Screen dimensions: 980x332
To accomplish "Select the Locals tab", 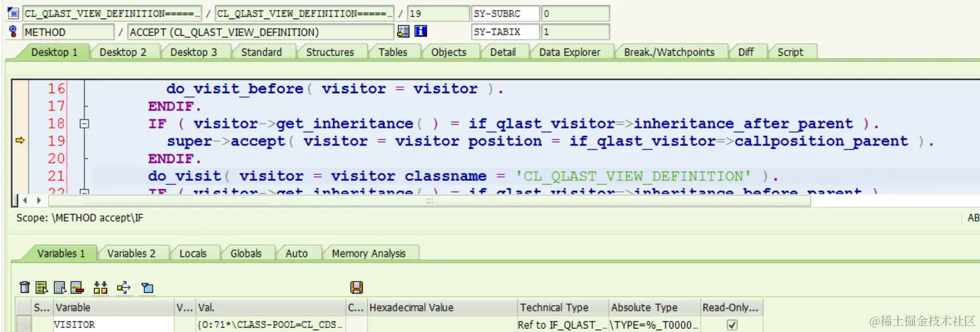I will [193, 253].
